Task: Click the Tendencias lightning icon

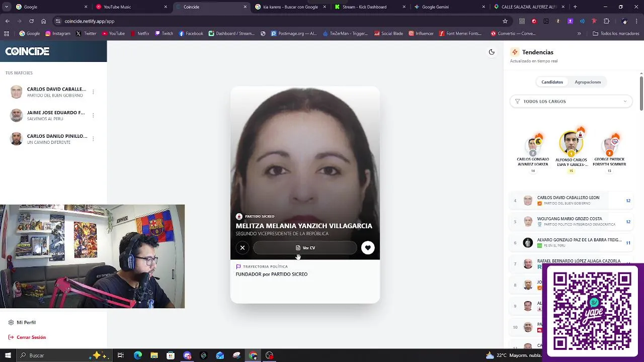Action: click(x=515, y=52)
